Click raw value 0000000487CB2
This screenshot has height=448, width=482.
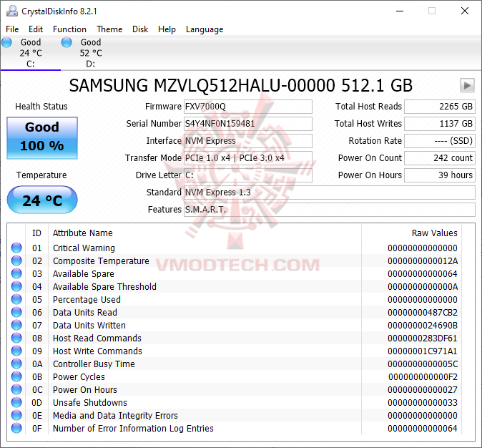click(x=423, y=313)
